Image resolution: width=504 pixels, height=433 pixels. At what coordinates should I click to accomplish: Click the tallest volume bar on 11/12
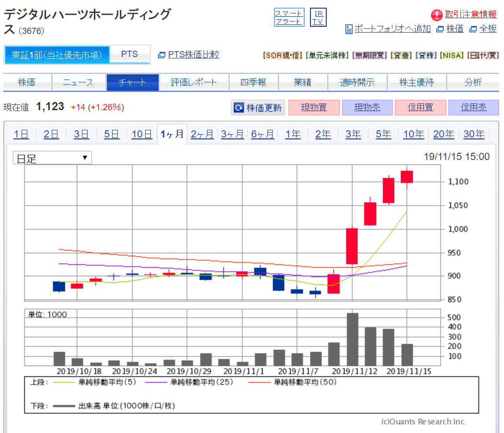tap(352, 340)
